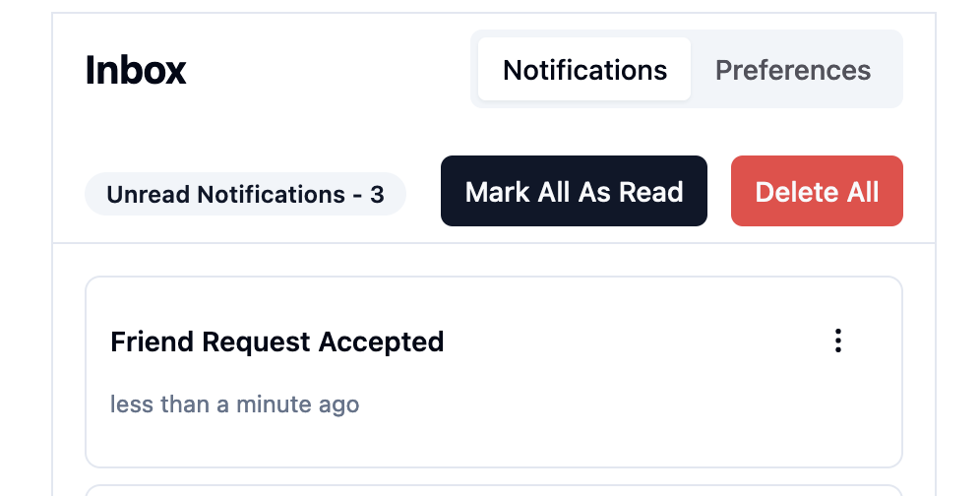
Task: Click the "less than a minute ago" timestamp
Action: click(x=234, y=404)
